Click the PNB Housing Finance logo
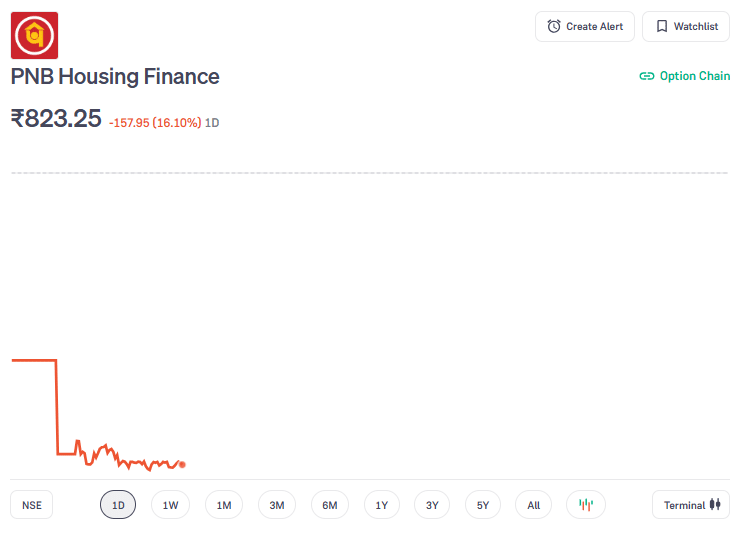The height and width of the screenshot is (535, 741). click(x=34, y=35)
